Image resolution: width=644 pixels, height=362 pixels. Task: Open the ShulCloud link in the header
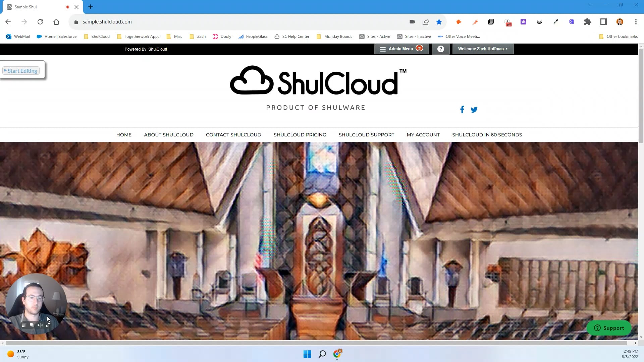point(158,49)
